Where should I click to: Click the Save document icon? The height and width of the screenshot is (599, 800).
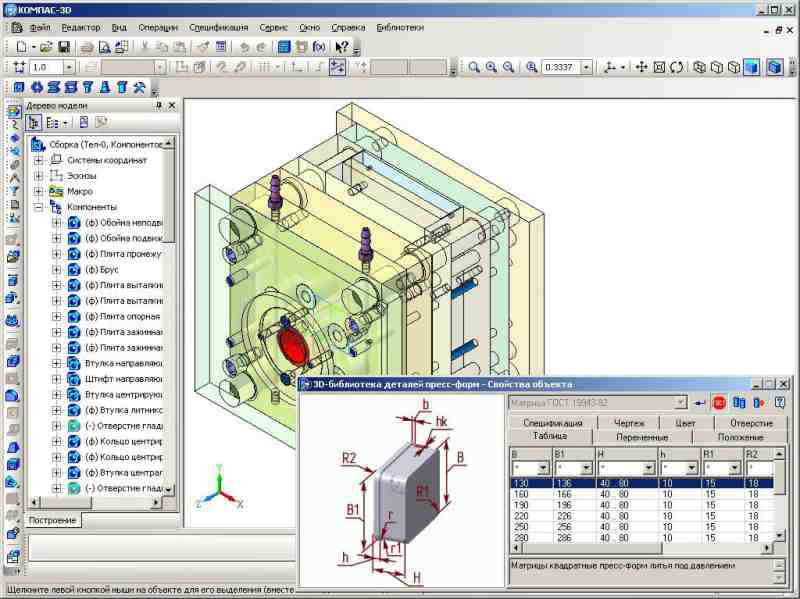64,47
